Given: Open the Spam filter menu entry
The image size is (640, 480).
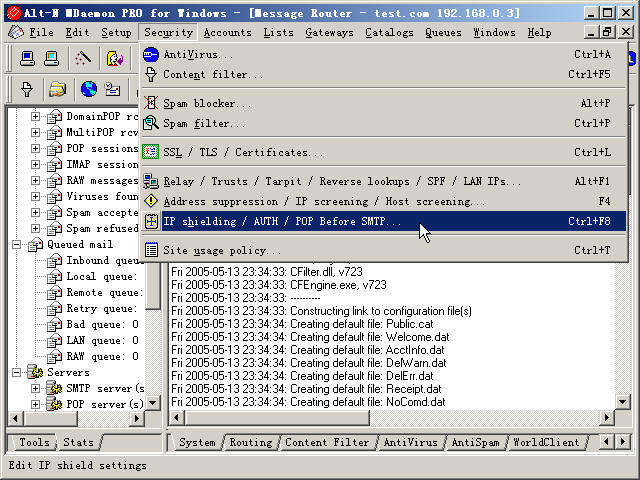Looking at the screenshot, I should pyautogui.click(x=204, y=123).
